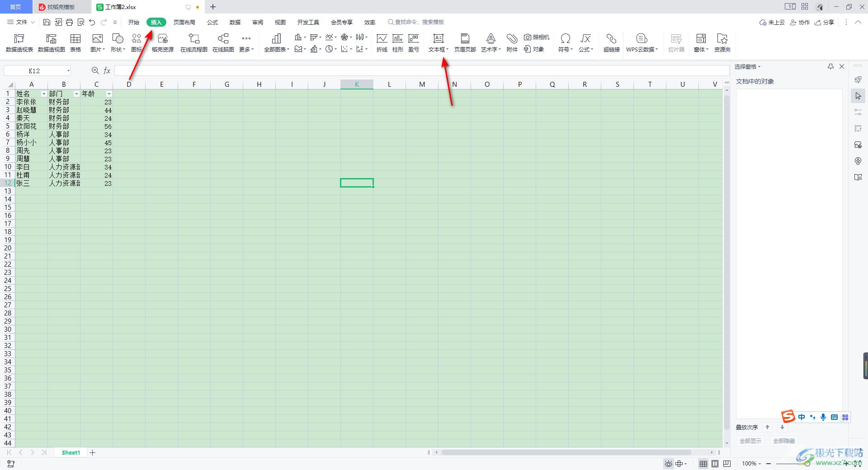Move object up in stacking order
The width and height of the screenshot is (868, 470).
(x=767, y=427)
